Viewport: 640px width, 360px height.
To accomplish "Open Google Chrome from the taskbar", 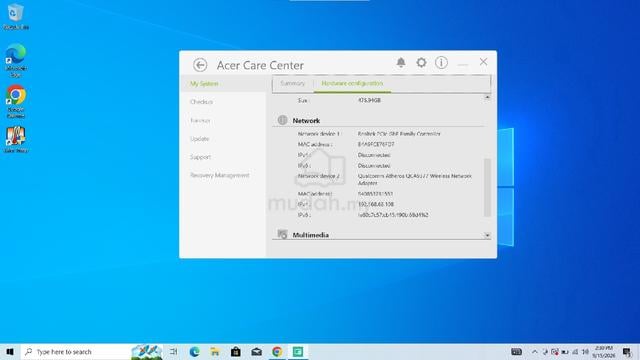I will [277, 351].
